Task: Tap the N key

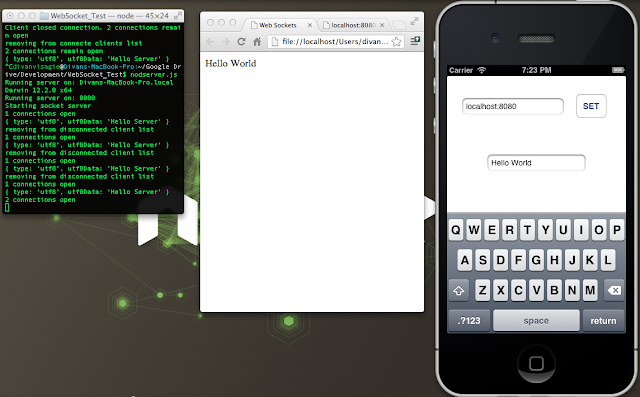Action: point(572,291)
